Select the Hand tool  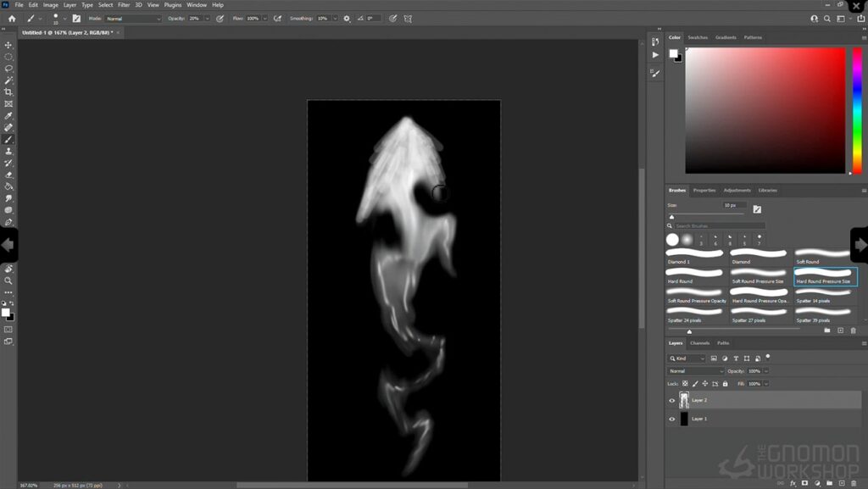tap(8, 269)
